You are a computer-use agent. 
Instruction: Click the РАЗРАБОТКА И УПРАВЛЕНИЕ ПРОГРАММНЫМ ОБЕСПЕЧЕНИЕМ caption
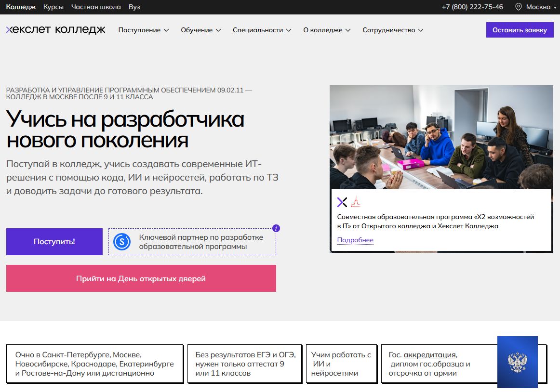(x=129, y=93)
